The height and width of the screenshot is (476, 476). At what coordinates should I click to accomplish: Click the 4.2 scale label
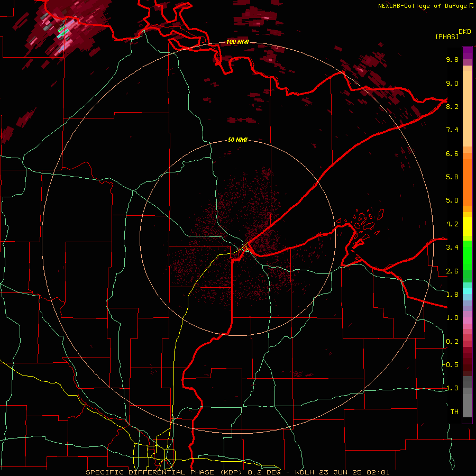tap(452, 224)
